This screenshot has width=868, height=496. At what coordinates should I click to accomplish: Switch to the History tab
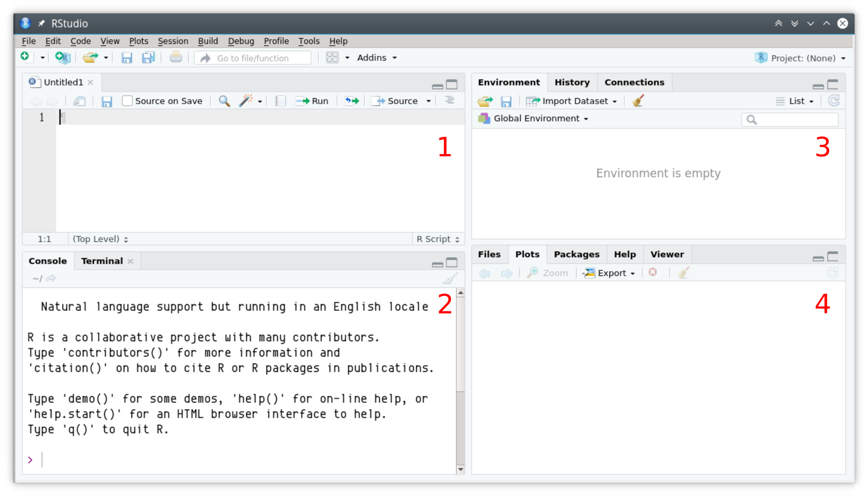coord(572,82)
